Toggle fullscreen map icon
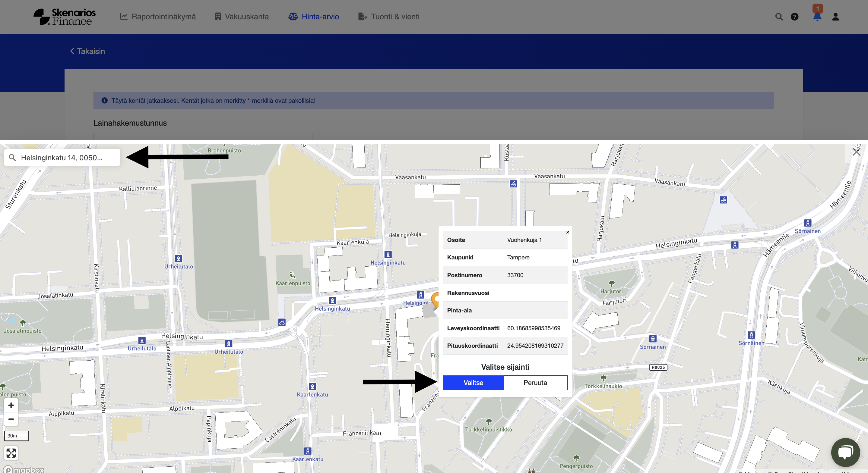868x473 pixels. (x=11, y=453)
